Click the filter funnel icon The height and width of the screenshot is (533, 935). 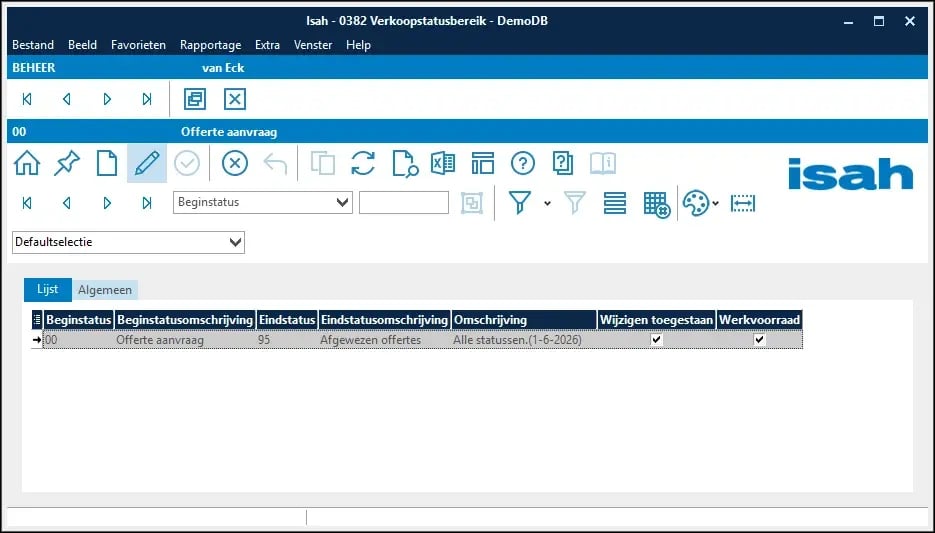click(520, 203)
